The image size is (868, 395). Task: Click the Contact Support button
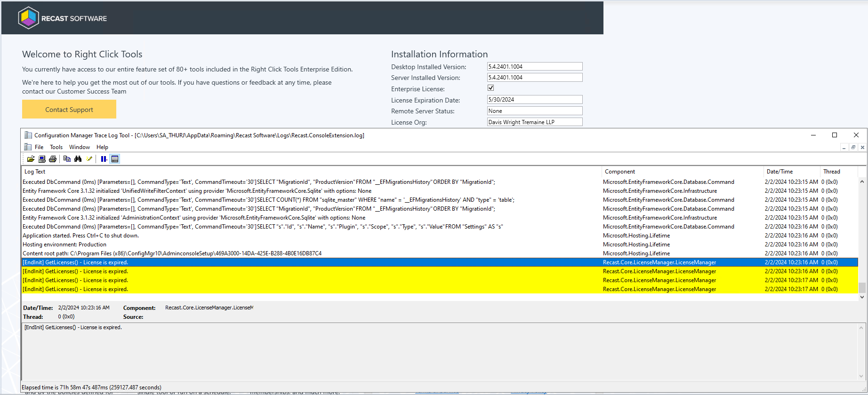(69, 110)
